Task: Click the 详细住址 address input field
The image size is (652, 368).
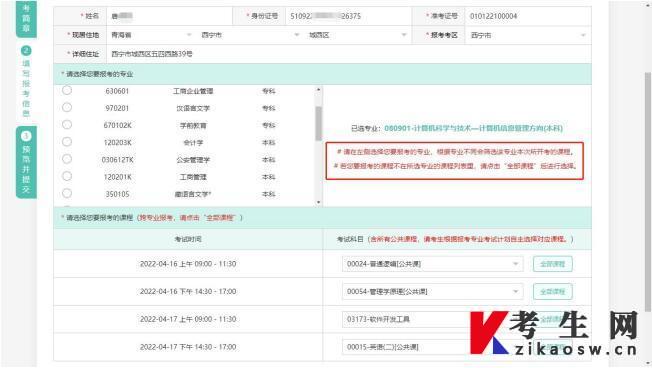Action: (x=348, y=54)
